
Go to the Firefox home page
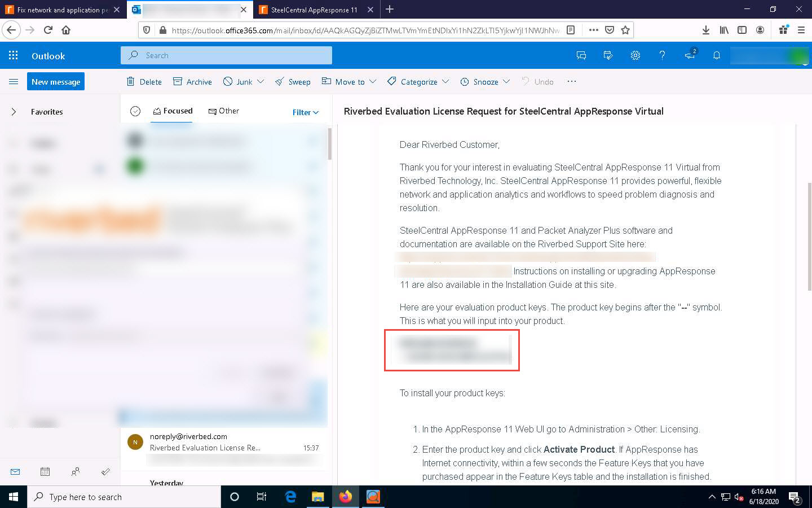(66, 30)
